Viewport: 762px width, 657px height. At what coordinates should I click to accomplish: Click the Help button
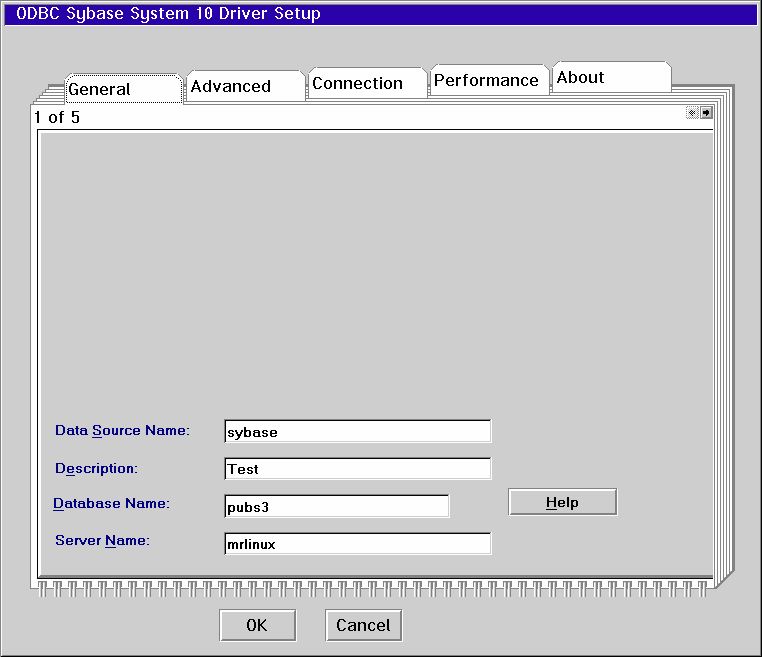pyautogui.click(x=562, y=502)
